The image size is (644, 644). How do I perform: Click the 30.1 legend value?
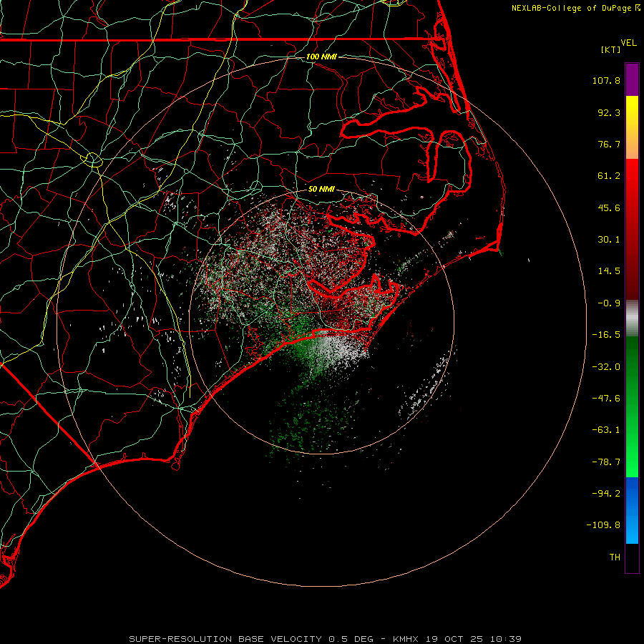point(609,240)
